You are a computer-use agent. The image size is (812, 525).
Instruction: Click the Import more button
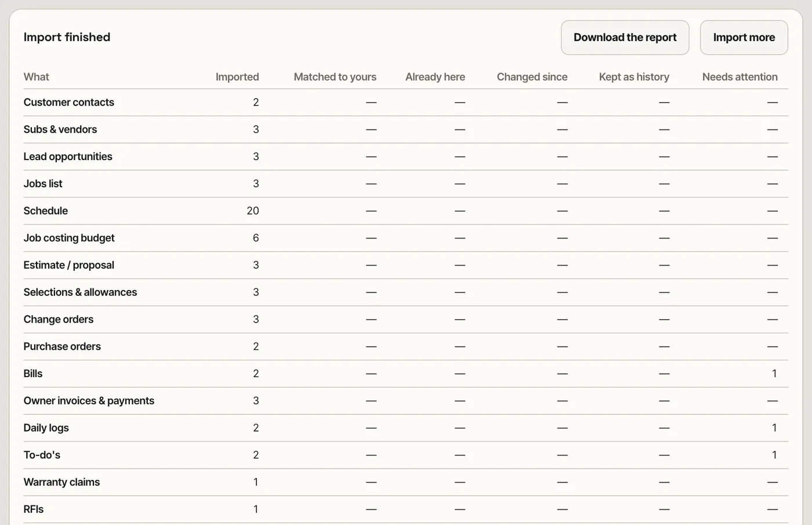pyautogui.click(x=744, y=38)
